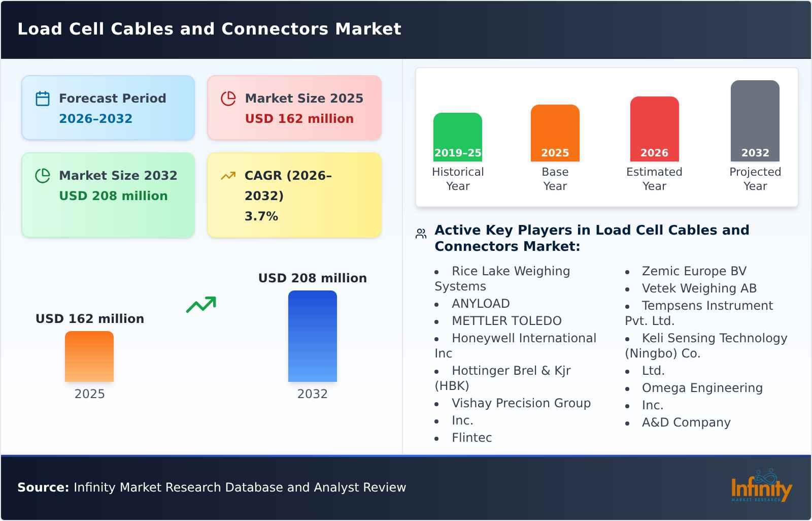The height and width of the screenshot is (521, 812).
Task: Click the 'Base Year' caption
Action: tap(555, 179)
